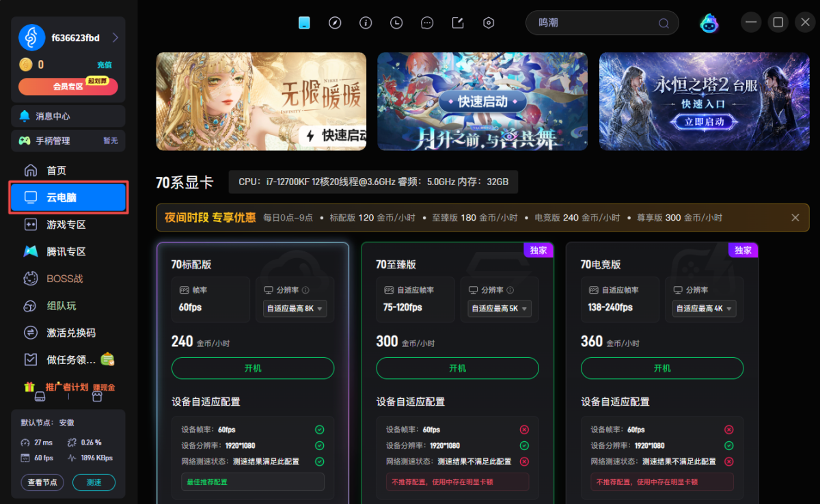Click 充值 recharge link
The width and height of the screenshot is (820, 504).
pyautogui.click(x=105, y=65)
